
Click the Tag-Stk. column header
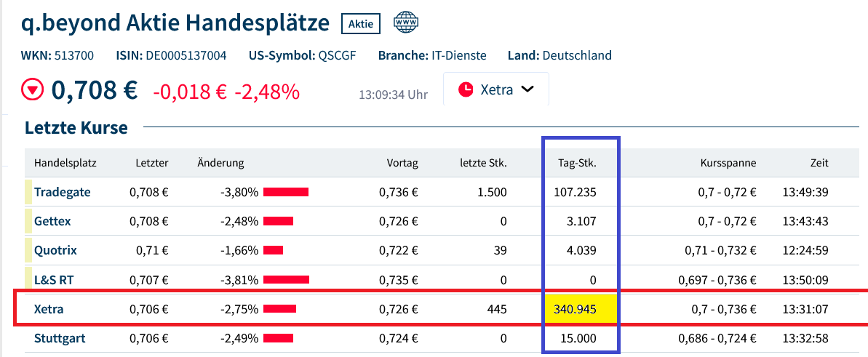581,163
